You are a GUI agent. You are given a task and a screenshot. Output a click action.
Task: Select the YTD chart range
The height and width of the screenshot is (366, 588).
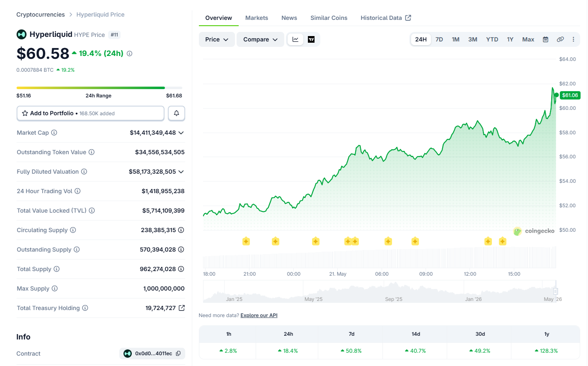click(492, 39)
